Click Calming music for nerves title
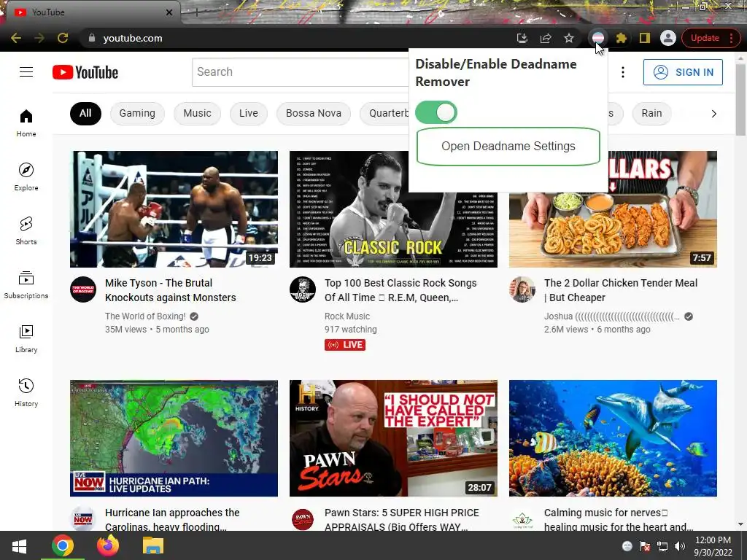This screenshot has width=747, height=560. click(x=619, y=519)
